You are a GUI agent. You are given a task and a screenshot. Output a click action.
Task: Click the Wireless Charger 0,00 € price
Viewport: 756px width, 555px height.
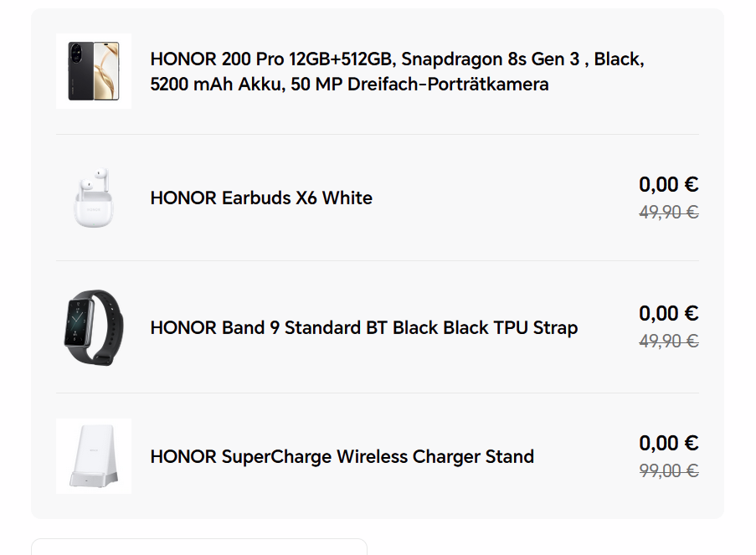668,443
